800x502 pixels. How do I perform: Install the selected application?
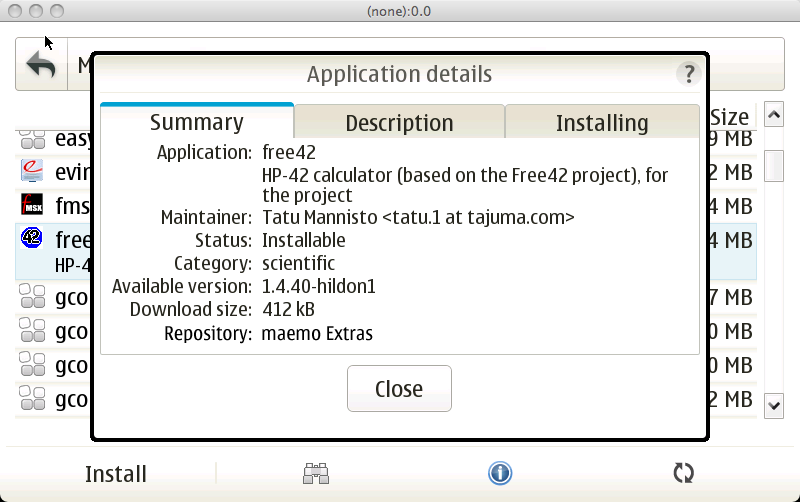tap(116, 474)
